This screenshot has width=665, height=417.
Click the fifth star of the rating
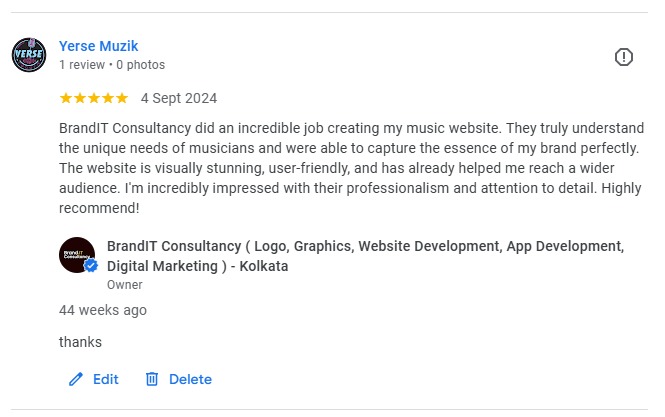click(122, 98)
